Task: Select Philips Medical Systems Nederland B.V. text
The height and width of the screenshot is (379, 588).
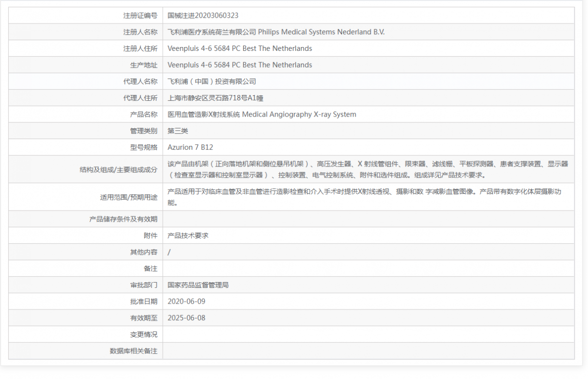Action: (x=321, y=32)
